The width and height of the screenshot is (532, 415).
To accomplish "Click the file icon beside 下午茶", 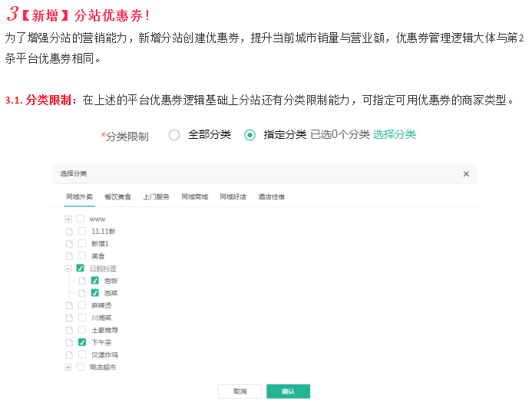I will coord(69,342).
